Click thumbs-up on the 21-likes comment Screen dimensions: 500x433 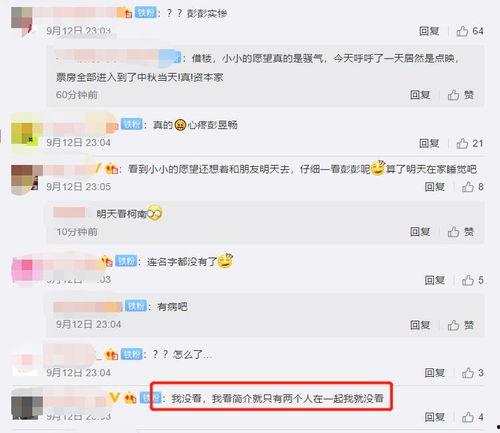pyautogui.click(x=470, y=143)
